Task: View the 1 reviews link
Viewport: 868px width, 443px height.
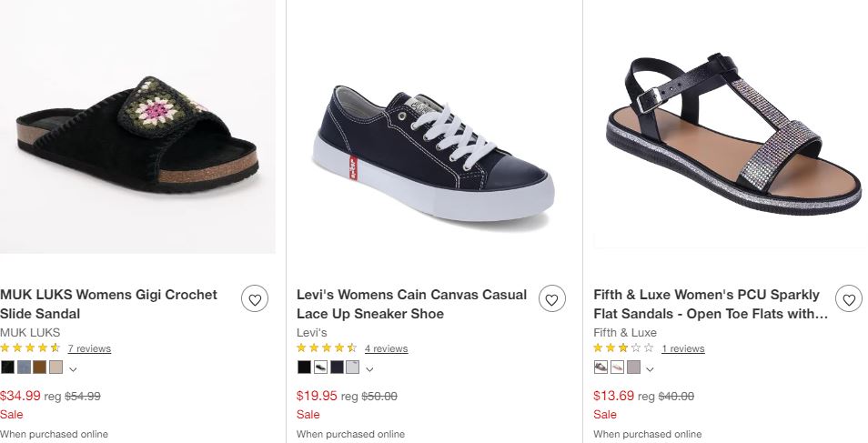Action: pyautogui.click(x=682, y=348)
